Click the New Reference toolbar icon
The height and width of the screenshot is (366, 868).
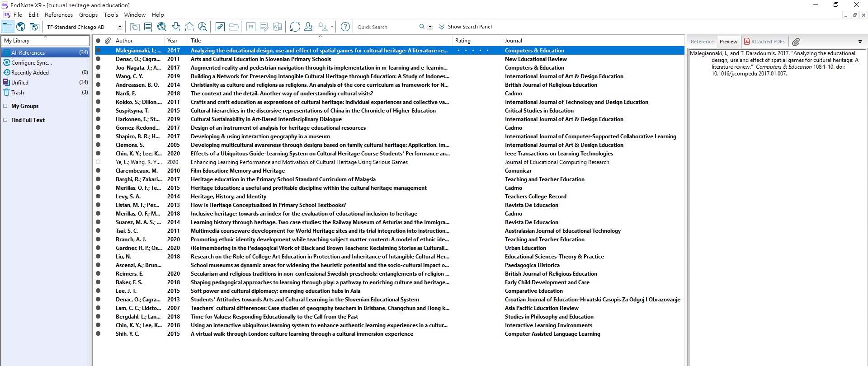pyautogui.click(x=148, y=27)
